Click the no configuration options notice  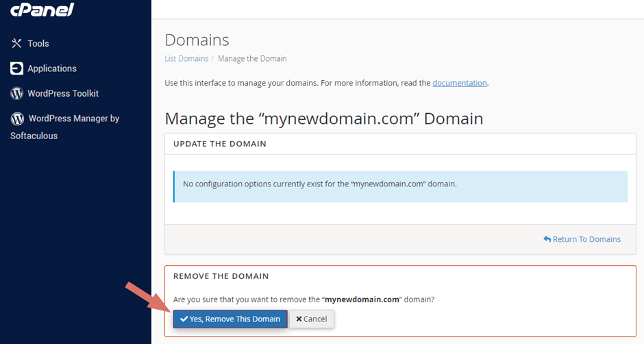[401, 186]
